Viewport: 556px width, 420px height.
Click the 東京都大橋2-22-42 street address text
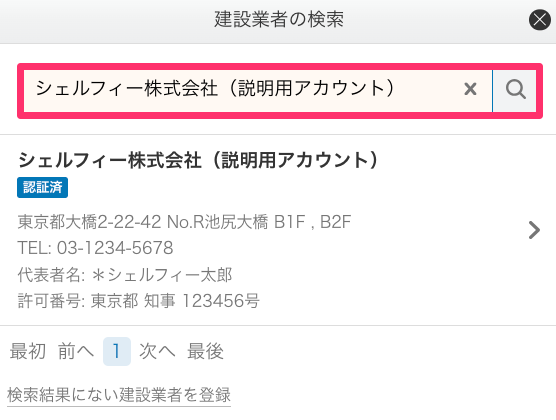(x=89, y=222)
